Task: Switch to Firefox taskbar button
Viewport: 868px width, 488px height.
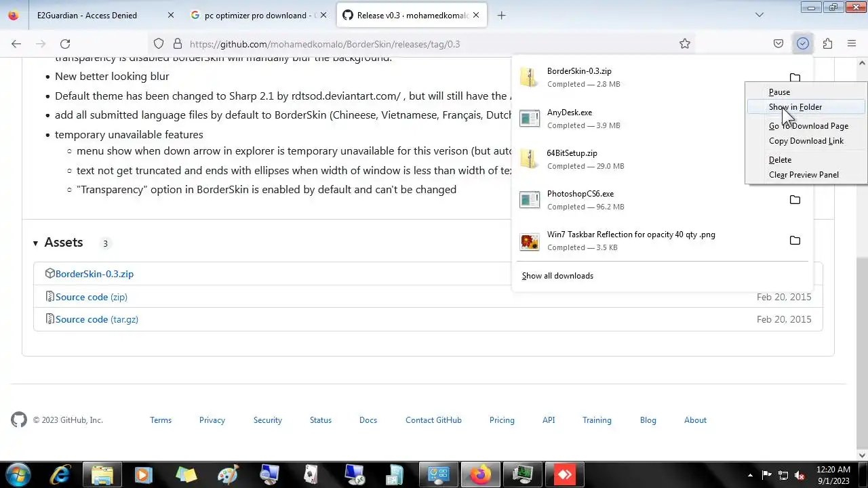Action: tap(481, 474)
